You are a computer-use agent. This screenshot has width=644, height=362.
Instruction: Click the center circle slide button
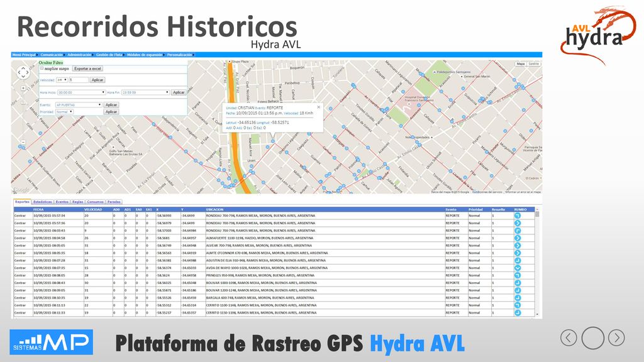click(x=592, y=337)
